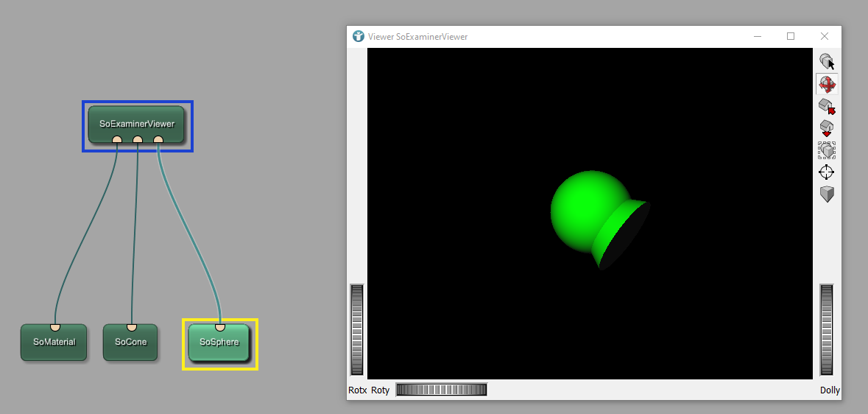Select the SoExaminerViewer module node
868x414 pixels.
pos(136,123)
